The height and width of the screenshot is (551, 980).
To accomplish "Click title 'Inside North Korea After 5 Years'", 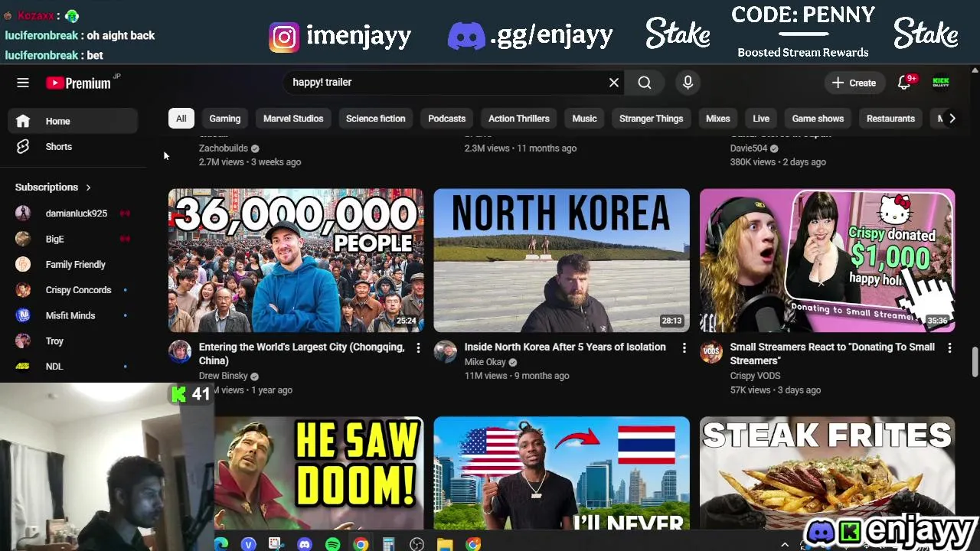I will (x=565, y=347).
